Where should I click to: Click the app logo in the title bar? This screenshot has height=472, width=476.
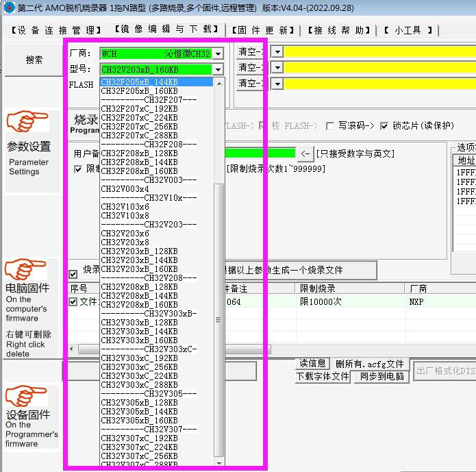click(9, 8)
